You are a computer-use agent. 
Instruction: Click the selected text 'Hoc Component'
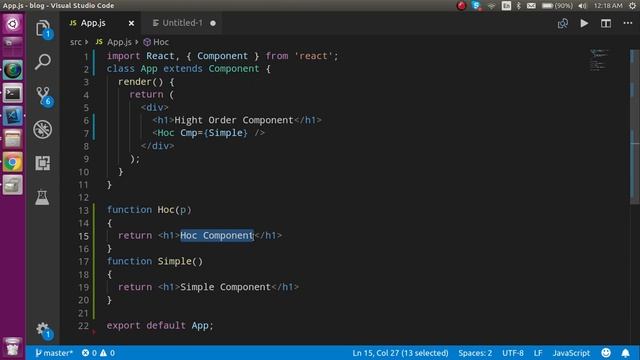click(217, 236)
